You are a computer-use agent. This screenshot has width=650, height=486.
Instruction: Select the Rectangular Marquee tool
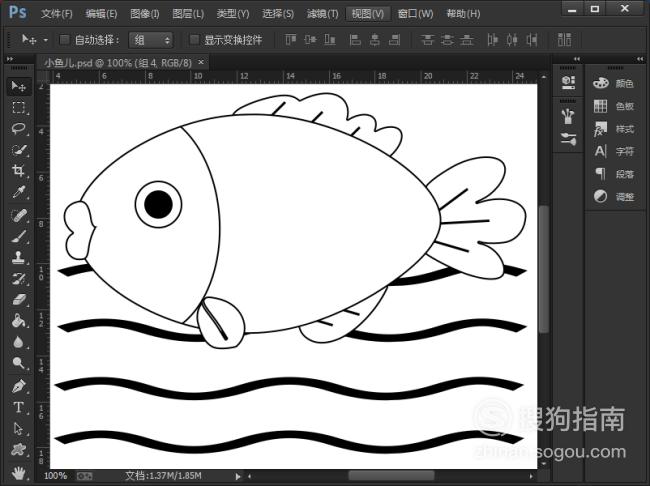click(19, 107)
